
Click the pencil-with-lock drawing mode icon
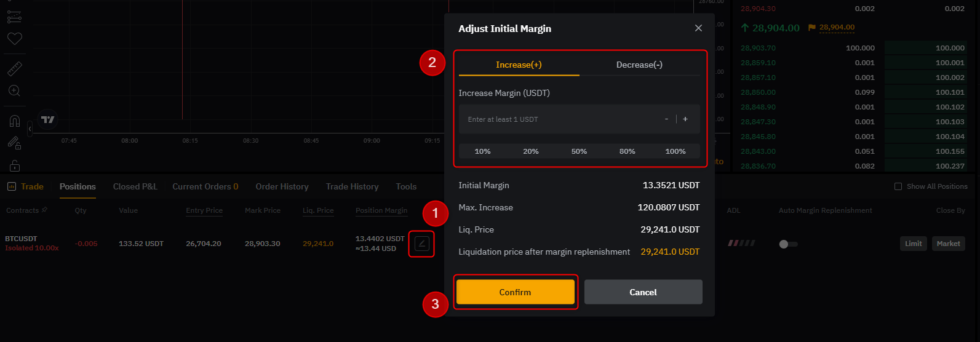pos(15,143)
